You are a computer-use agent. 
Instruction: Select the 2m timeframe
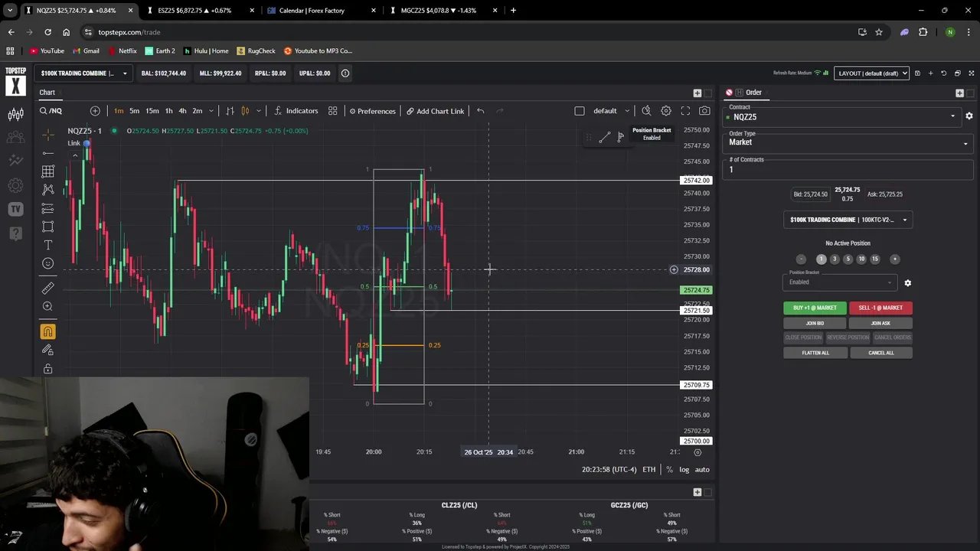point(198,111)
